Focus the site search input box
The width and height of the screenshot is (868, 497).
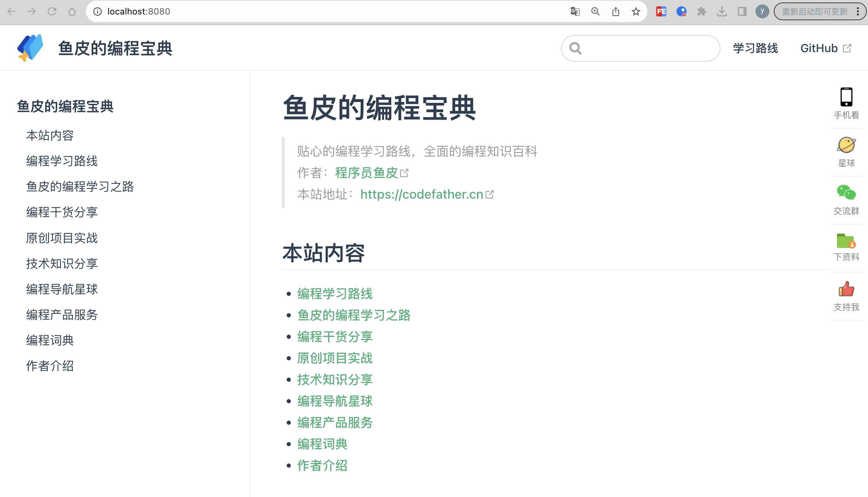click(645, 48)
